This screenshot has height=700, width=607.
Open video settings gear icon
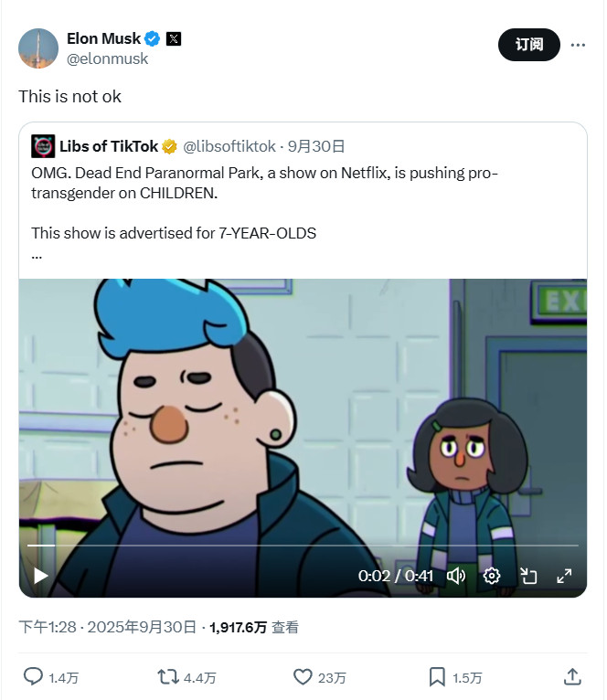pos(492,576)
